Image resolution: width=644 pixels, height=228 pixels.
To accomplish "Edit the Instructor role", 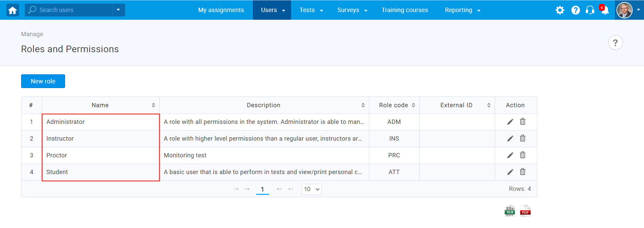I will point(510,139).
